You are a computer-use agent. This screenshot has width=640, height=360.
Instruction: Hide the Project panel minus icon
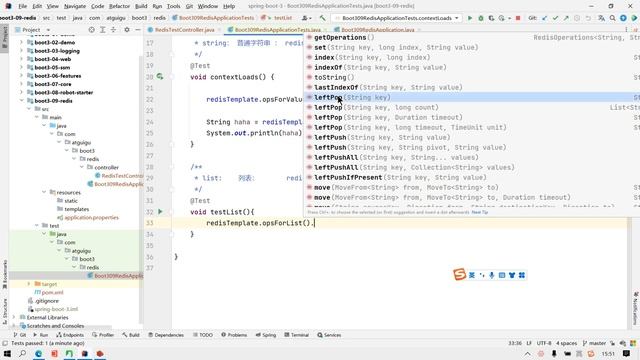138,30
